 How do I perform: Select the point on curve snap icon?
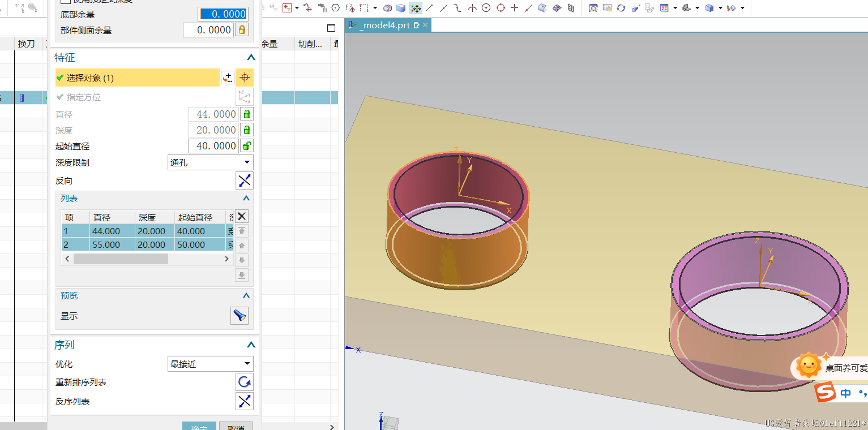[528, 8]
